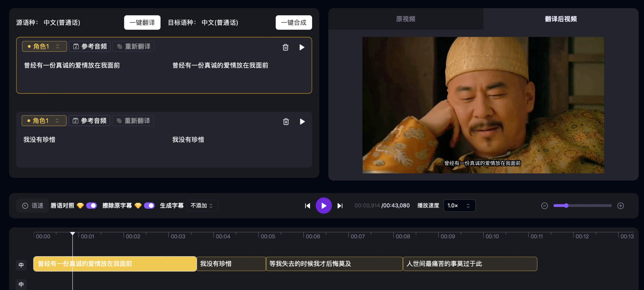Click 重新翻译 on the second segment
The image size is (644, 290).
(x=133, y=121)
